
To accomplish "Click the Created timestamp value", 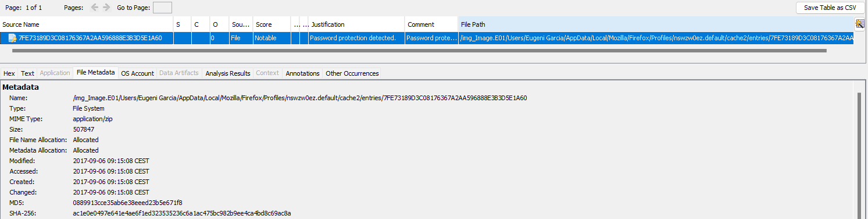I will pyautogui.click(x=111, y=182).
